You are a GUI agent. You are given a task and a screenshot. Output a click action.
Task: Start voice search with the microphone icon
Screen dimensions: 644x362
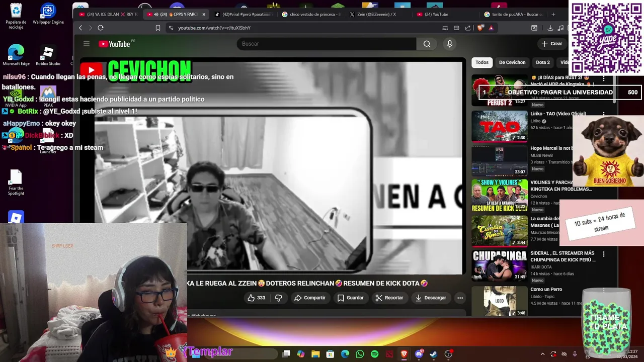coord(450,44)
